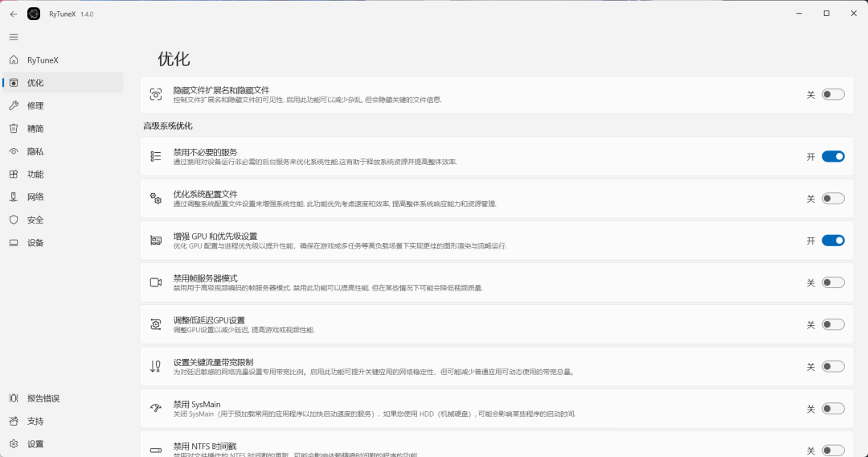Viewport: 868px width, 457px height.
Task: Click the network icon for 网络
Action: click(x=14, y=196)
